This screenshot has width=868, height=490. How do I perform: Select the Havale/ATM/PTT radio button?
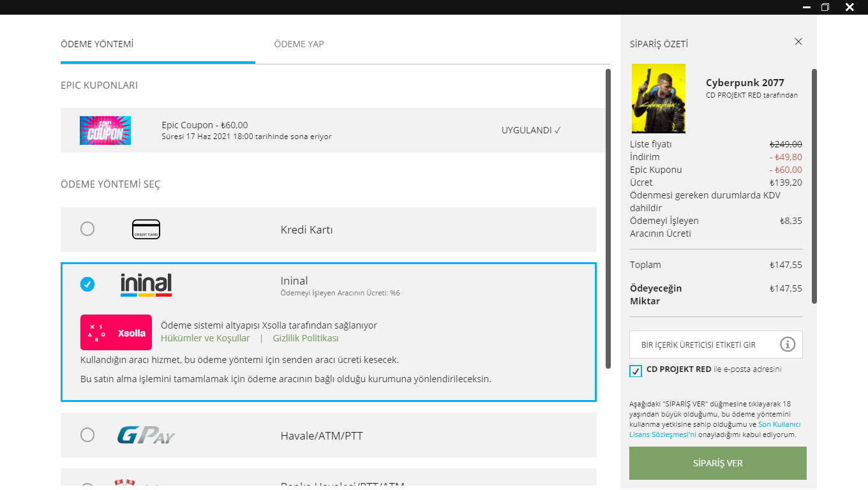tap(87, 434)
